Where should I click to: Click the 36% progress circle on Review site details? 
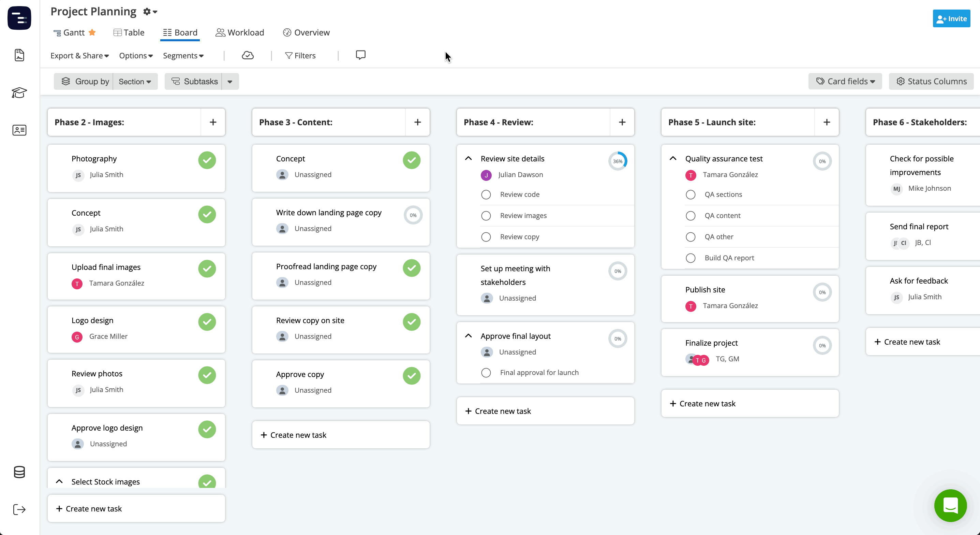pos(618,161)
